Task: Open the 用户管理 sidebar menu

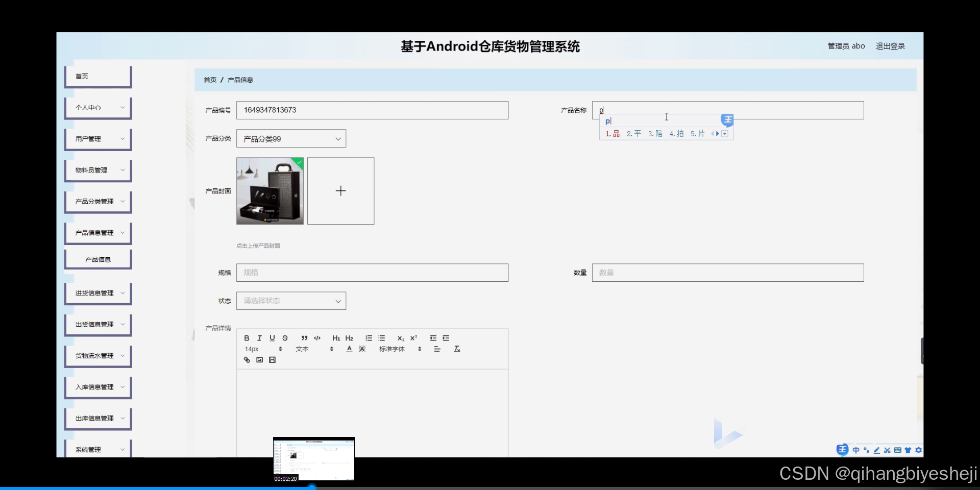Action: 97,138
